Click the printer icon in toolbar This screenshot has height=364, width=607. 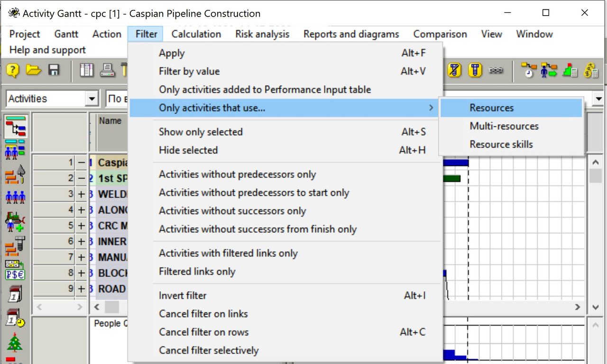108,71
